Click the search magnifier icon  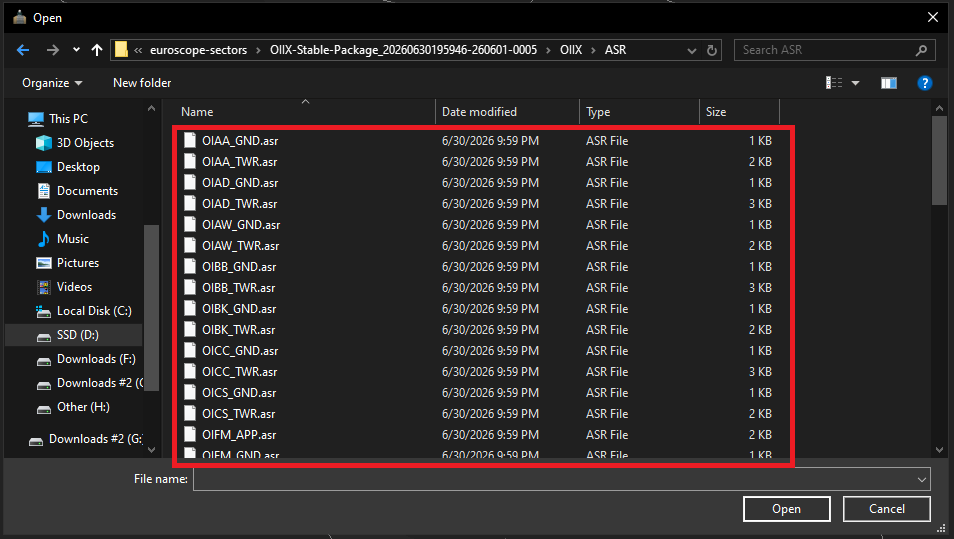click(921, 50)
